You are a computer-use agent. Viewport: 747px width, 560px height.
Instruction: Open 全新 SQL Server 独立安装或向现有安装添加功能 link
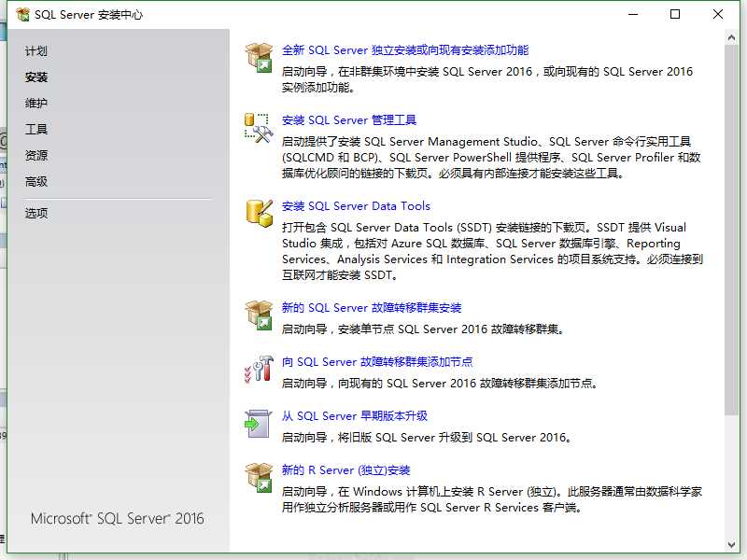coord(405,50)
